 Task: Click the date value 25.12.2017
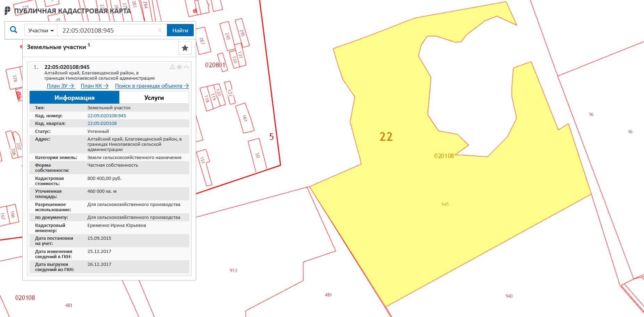99,252
